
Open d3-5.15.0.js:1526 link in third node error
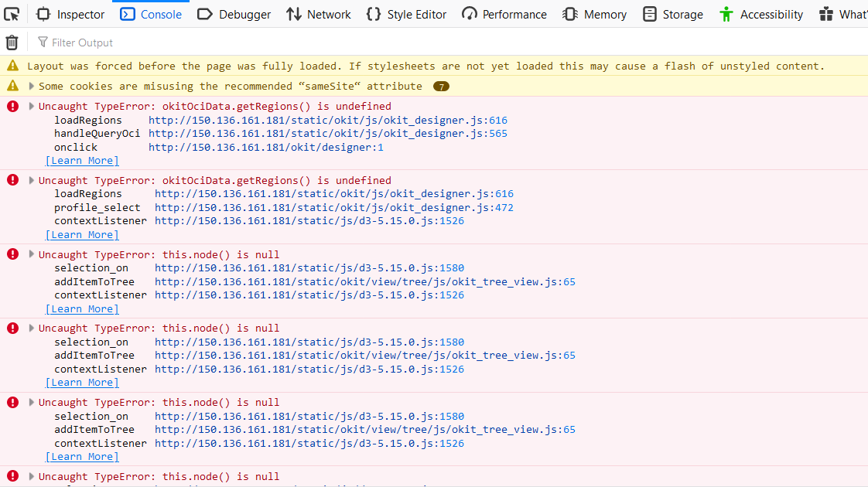pyautogui.click(x=309, y=443)
